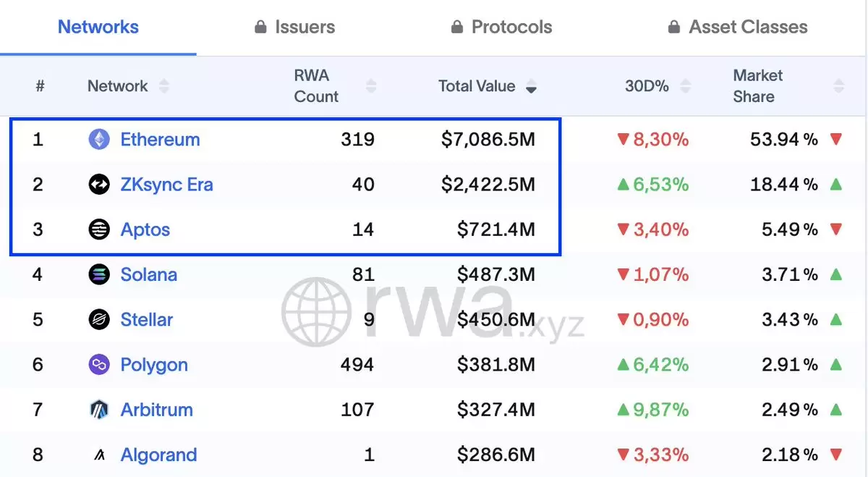Click the ZKsync Era logo icon

(x=99, y=185)
